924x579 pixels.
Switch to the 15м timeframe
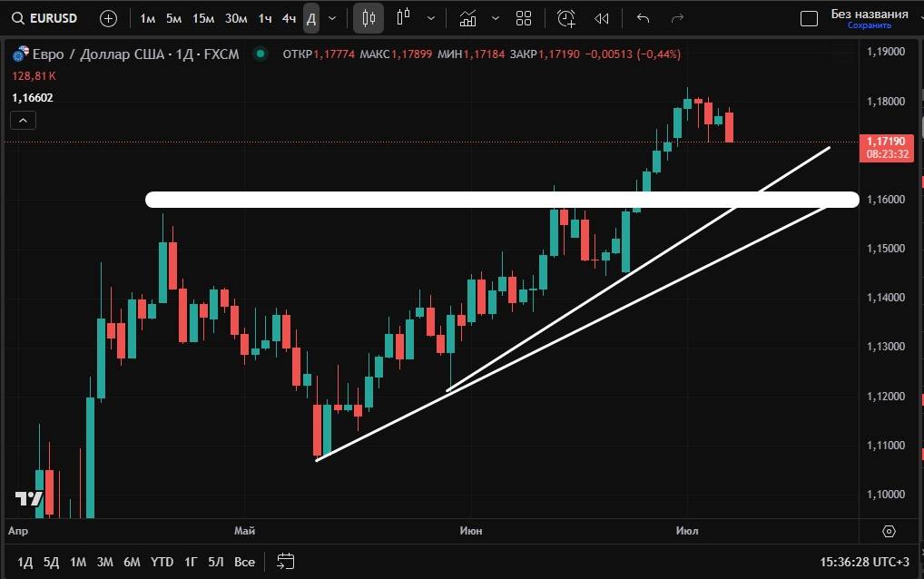point(203,19)
